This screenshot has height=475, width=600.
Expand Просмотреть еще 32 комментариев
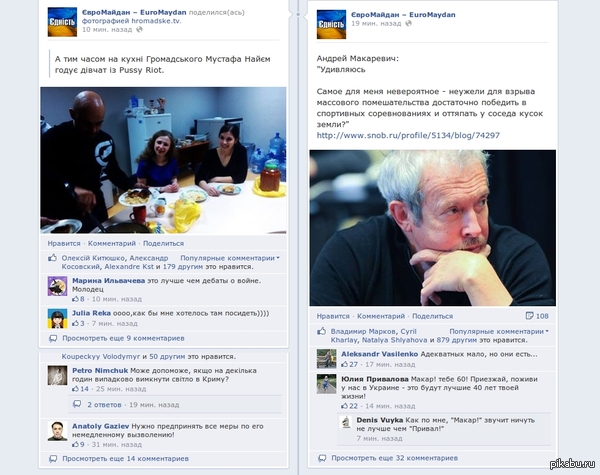tap(395, 458)
